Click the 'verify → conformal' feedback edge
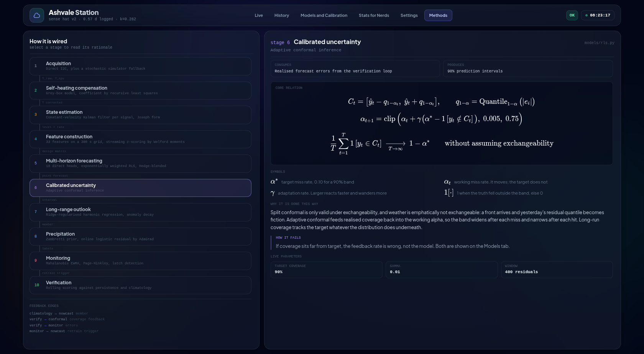This screenshot has width=644, height=354. tap(67, 319)
